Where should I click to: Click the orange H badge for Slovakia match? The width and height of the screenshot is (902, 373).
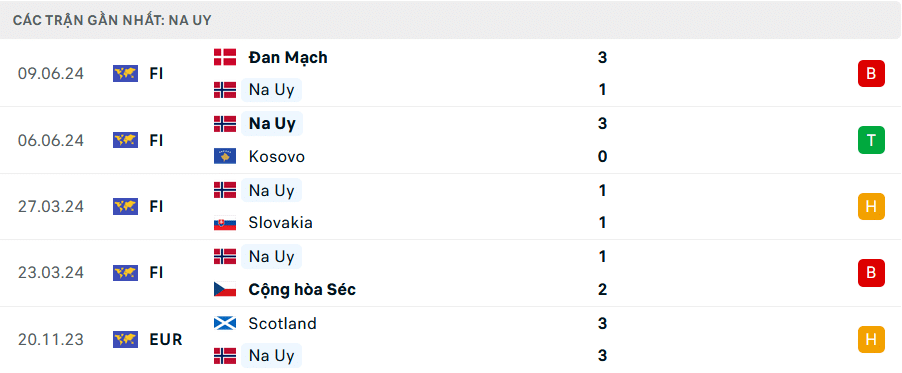coord(872,207)
